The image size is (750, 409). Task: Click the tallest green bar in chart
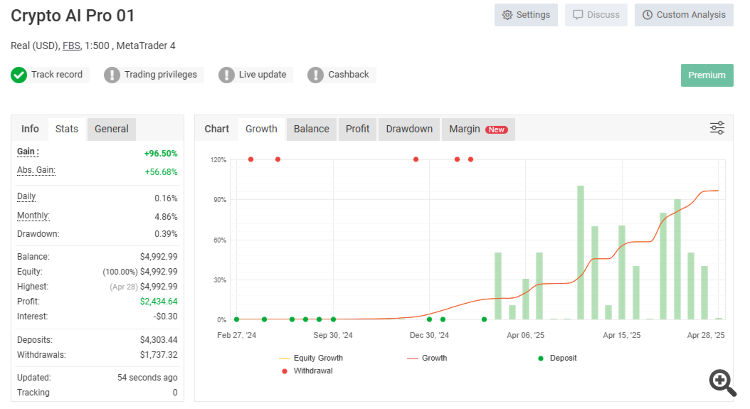click(581, 253)
